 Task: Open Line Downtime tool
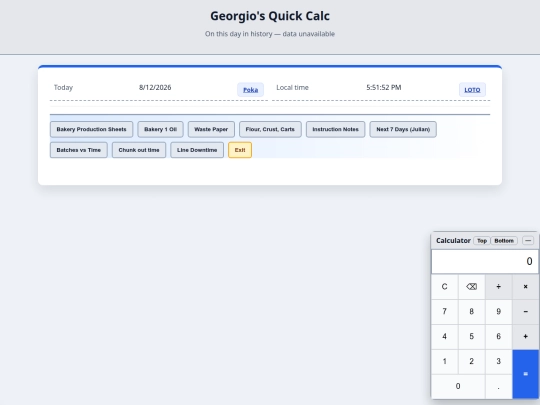(197, 150)
